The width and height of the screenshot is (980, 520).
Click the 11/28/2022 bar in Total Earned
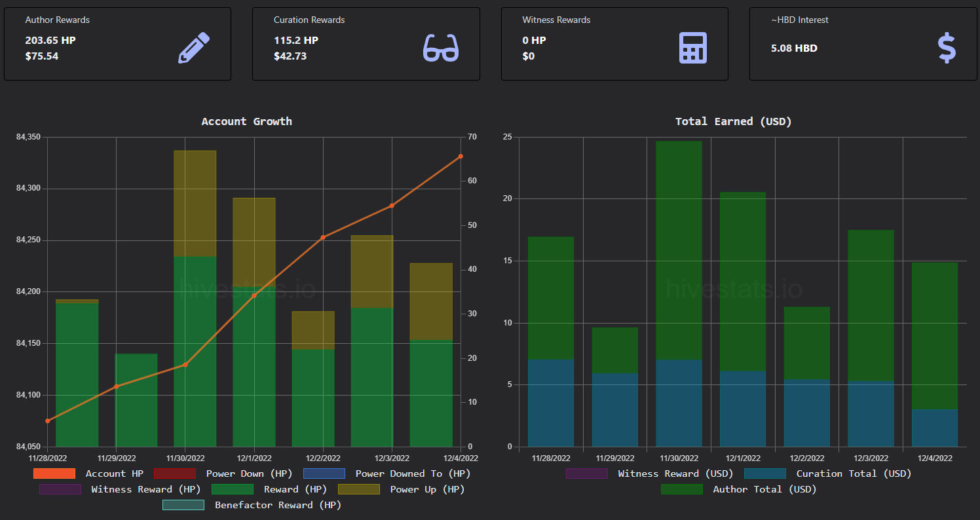[x=551, y=342]
